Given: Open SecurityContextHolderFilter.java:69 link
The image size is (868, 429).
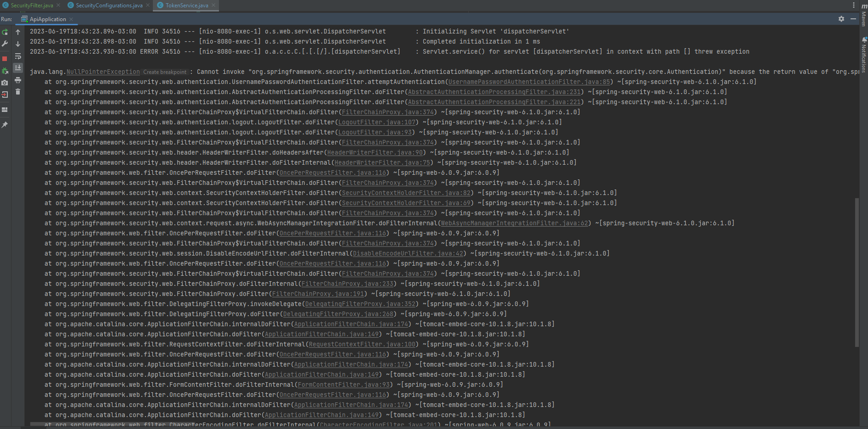Looking at the screenshot, I should [x=406, y=203].
